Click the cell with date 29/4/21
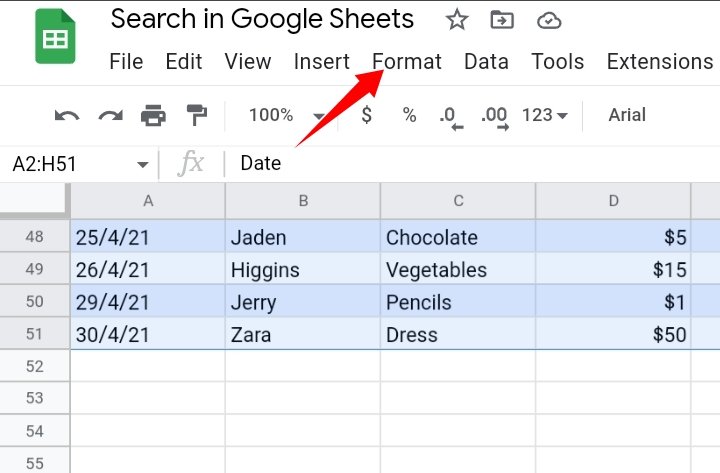The width and height of the screenshot is (720, 473). pyautogui.click(x=148, y=302)
